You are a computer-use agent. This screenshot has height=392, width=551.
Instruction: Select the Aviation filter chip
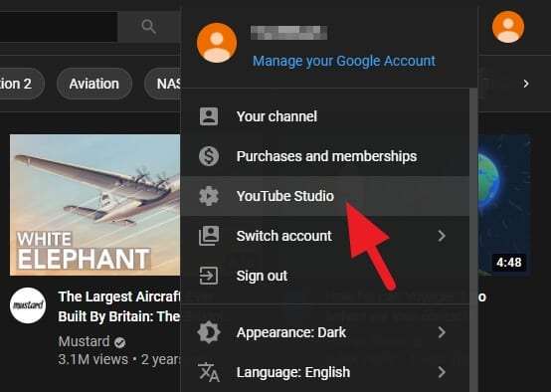94,84
